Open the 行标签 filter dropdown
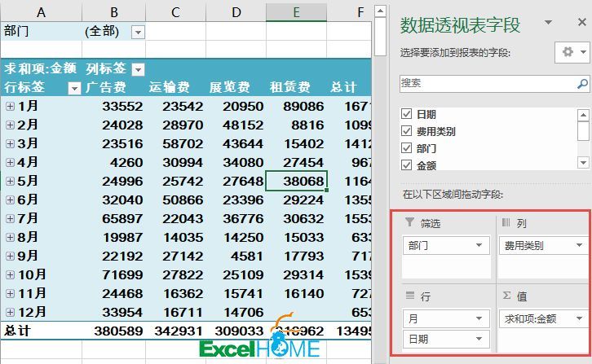The width and height of the screenshot is (592, 364). [74, 88]
